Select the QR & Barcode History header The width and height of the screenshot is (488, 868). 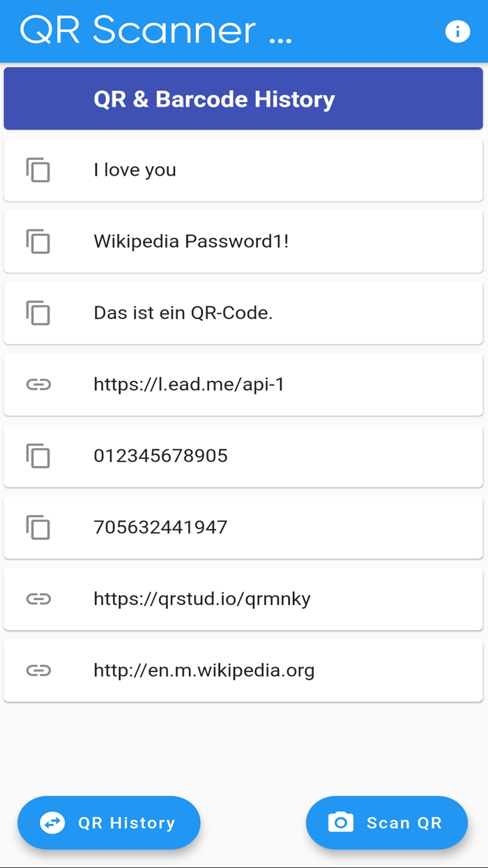tap(243, 98)
